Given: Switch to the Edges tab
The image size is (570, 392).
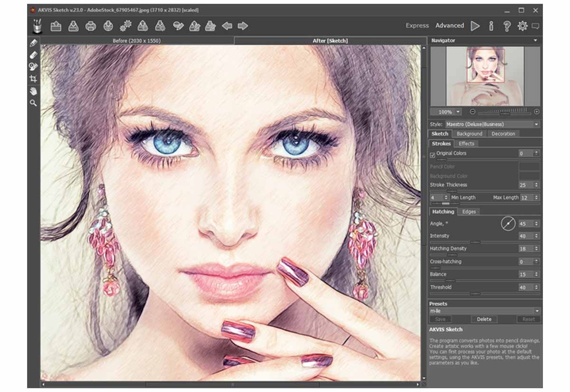Looking at the screenshot, I should [469, 212].
